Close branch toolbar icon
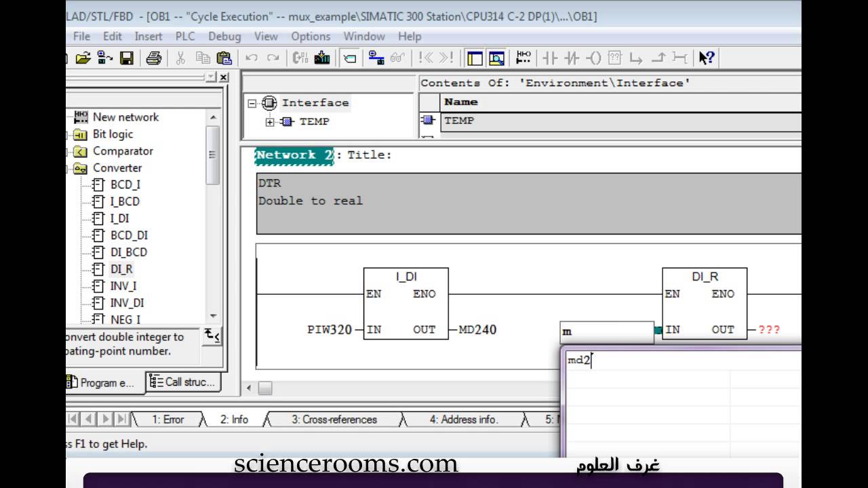Image resolution: width=868 pixels, height=488 pixels. pos(658,58)
